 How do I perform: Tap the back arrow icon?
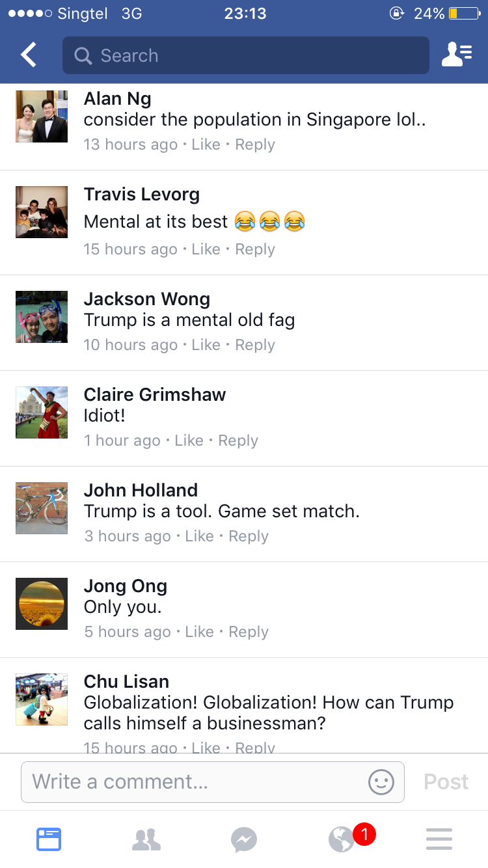[x=29, y=55]
